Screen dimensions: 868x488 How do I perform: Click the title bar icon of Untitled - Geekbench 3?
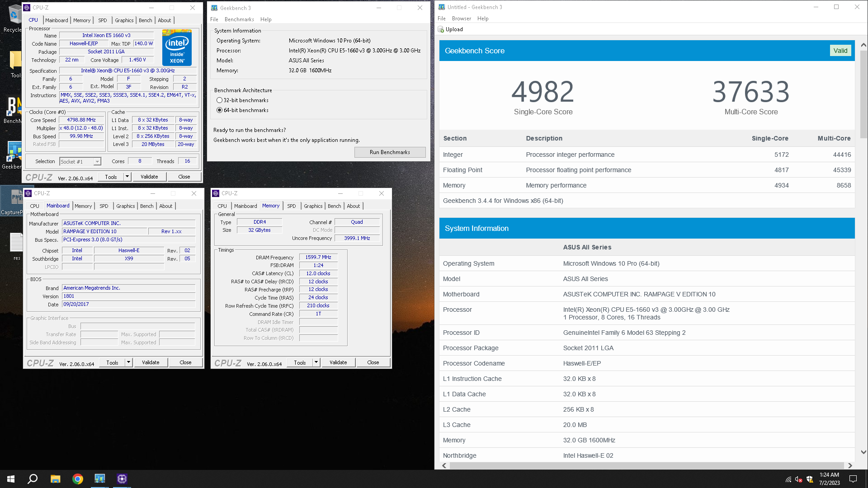tap(442, 7)
